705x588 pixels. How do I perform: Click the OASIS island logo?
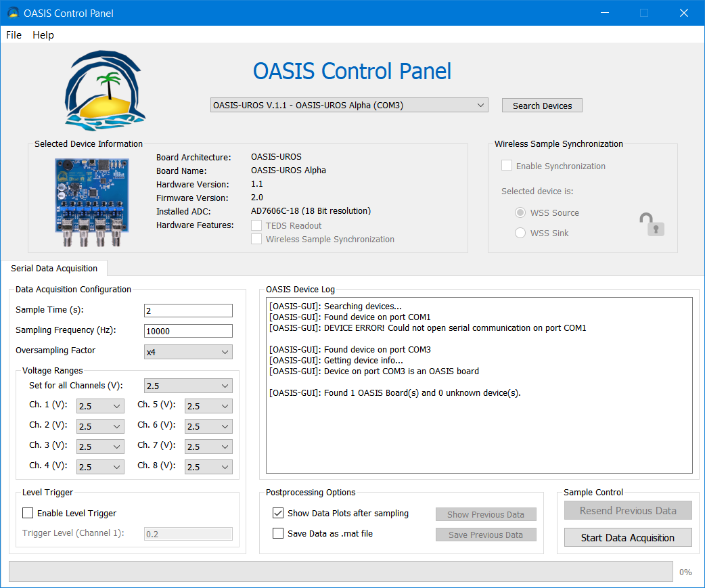point(104,89)
